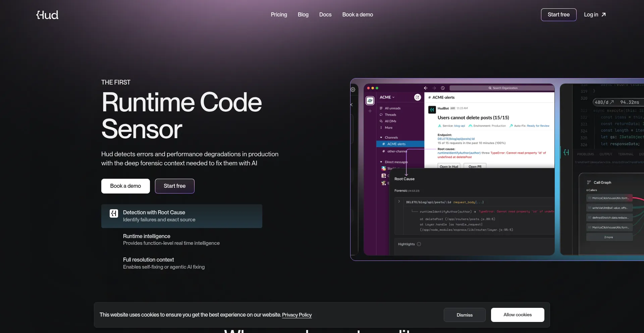Click the DELETE/blog/api/posts/:id endpoint link
The image size is (644, 333).
point(456,139)
